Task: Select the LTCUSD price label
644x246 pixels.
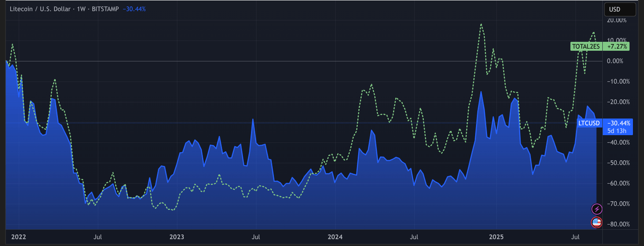Action: (x=589, y=123)
